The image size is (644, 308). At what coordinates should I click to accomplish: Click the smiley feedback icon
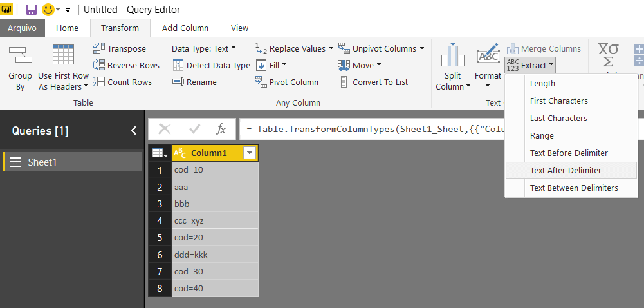[x=48, y=10]
